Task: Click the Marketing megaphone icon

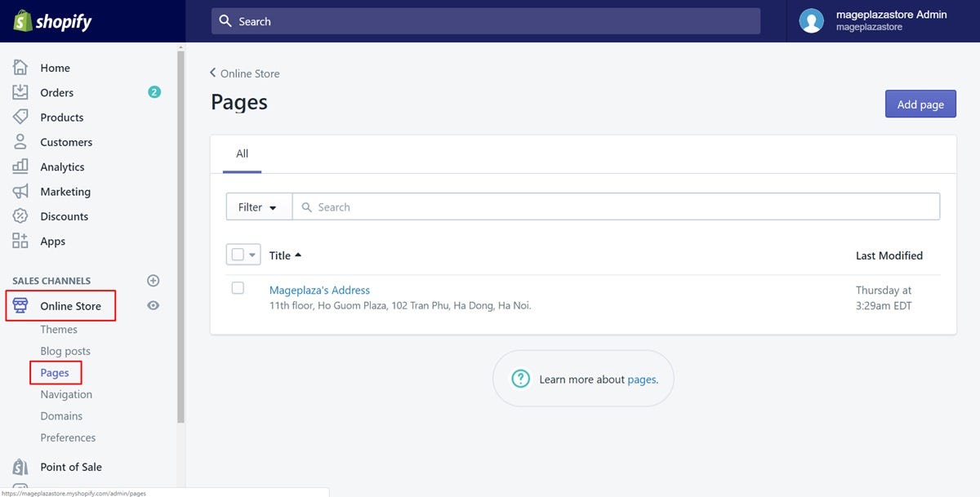Action: click(x=20, y=191)
